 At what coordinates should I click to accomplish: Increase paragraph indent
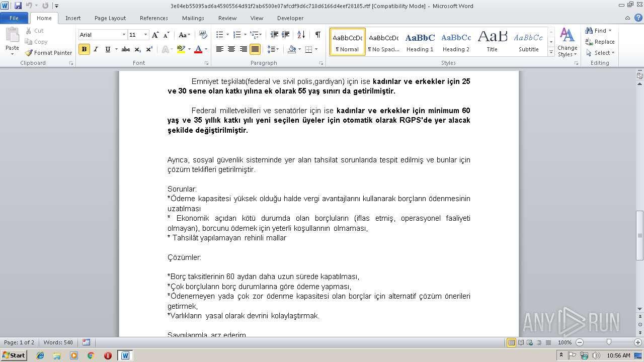285,35
